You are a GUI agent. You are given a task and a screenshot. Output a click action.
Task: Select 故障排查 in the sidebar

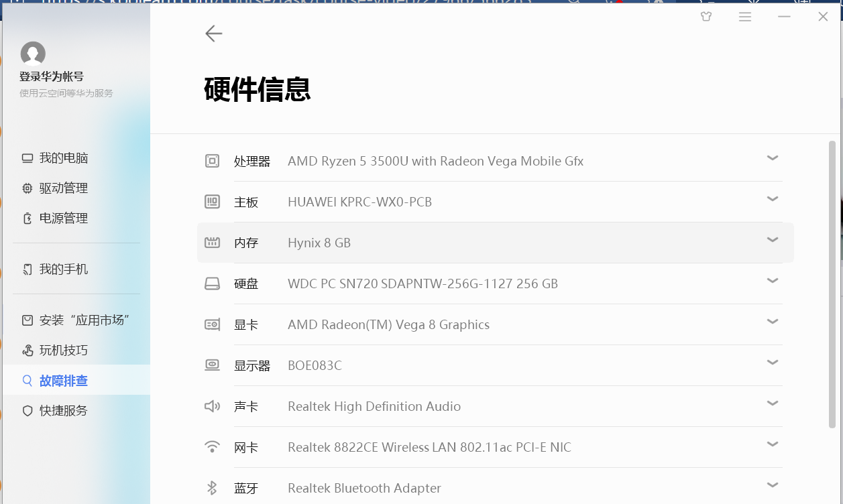point(76,380)
